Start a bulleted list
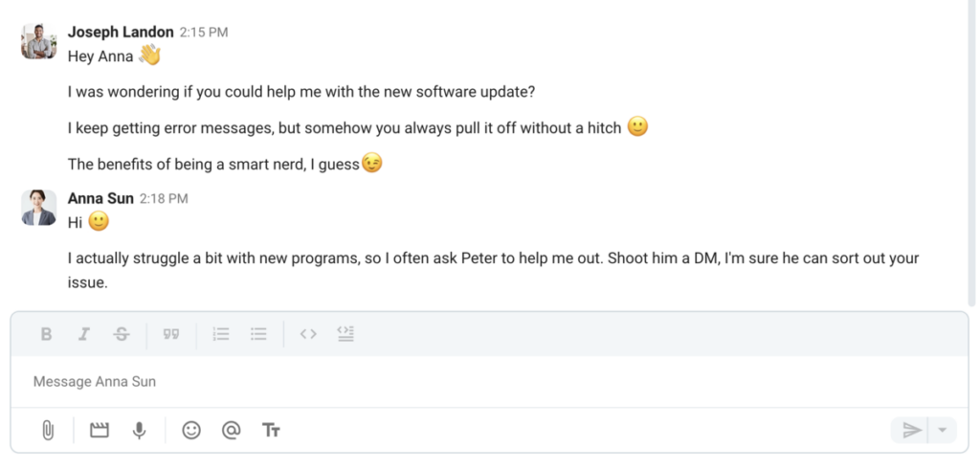Viewport: 980px width, 470px height. click(258, 334)
